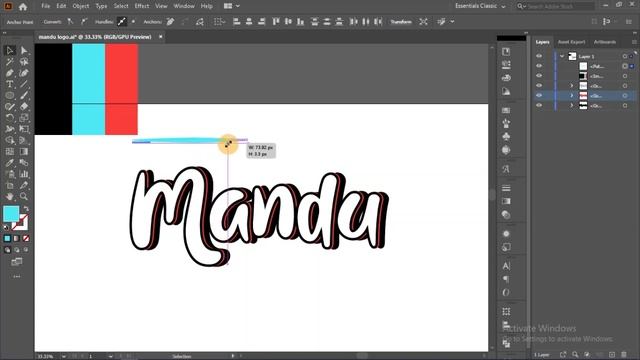Image resolution: width=640 pixels, height=360 pixels.
Task: Select the Selection tool arrow
Action: 10,51
